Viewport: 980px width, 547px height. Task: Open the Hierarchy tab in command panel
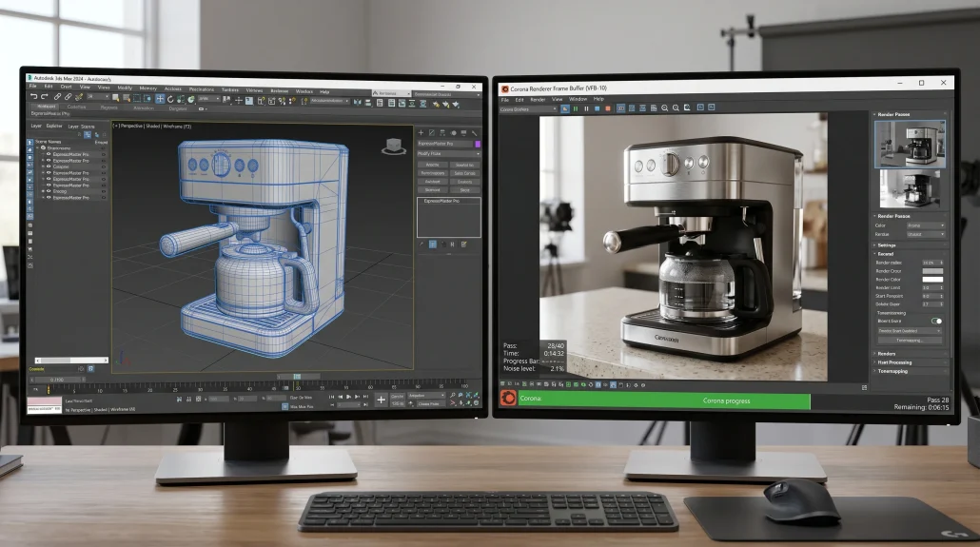(442, 133)
